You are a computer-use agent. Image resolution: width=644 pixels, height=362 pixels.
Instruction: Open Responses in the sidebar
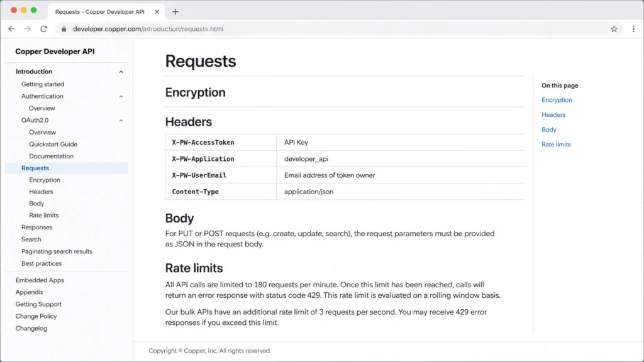pyautogui.click(x=37, y=227)
